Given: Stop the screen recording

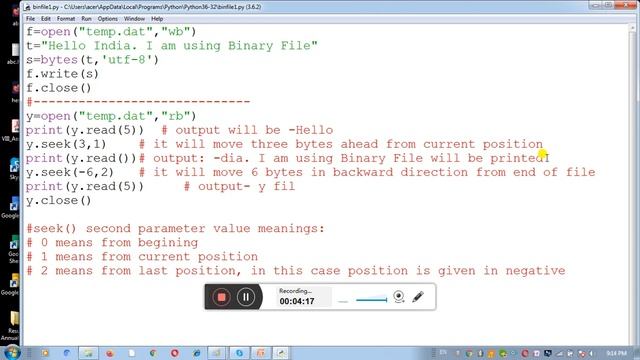Looking at the screenshot, I should point(221,297).
